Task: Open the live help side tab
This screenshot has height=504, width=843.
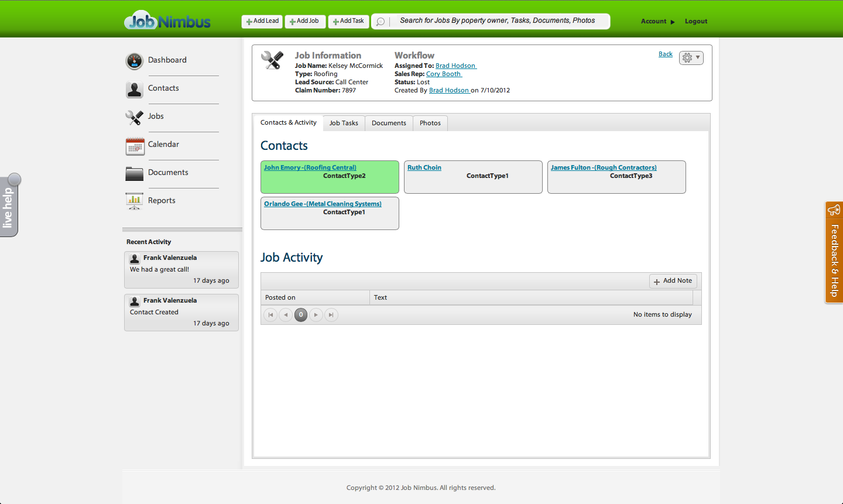Action: click(x=9, y=205)
